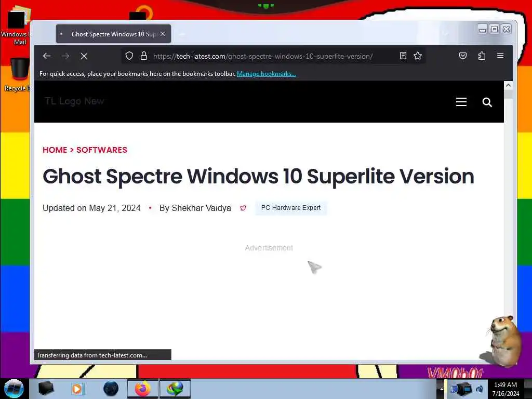532x399 pixels.
Task: Open the Internet Download Manager taskbar icon
Action: 175,389
